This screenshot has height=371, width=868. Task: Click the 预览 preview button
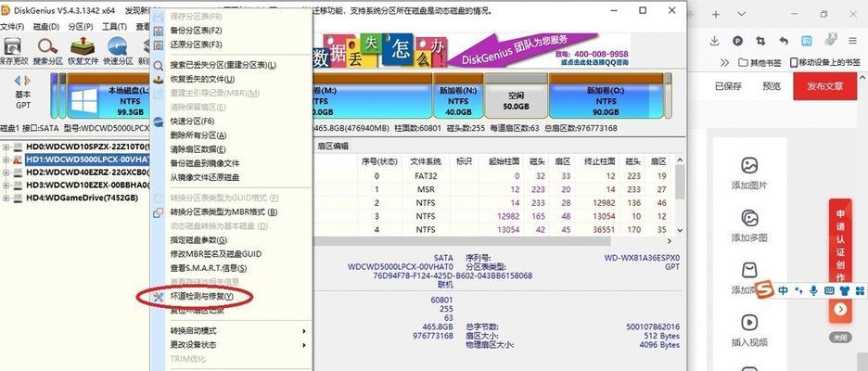coord(772,86)
